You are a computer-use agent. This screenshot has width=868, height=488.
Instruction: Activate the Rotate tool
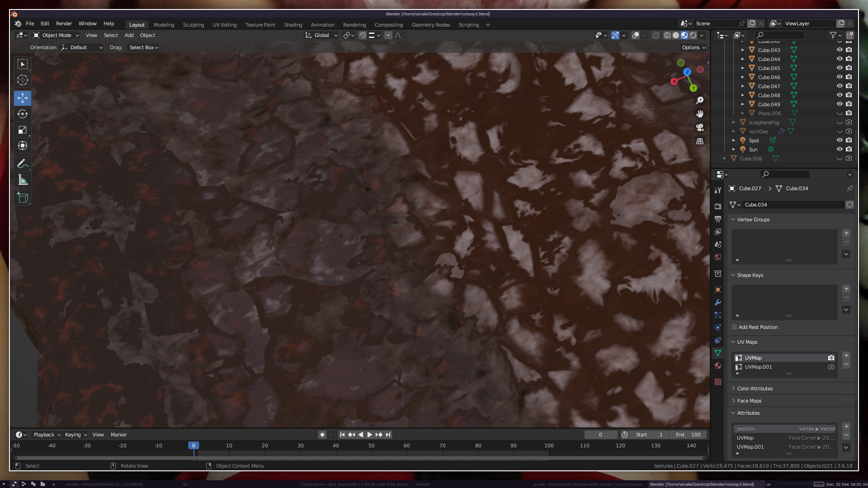(x=23, y=114)
